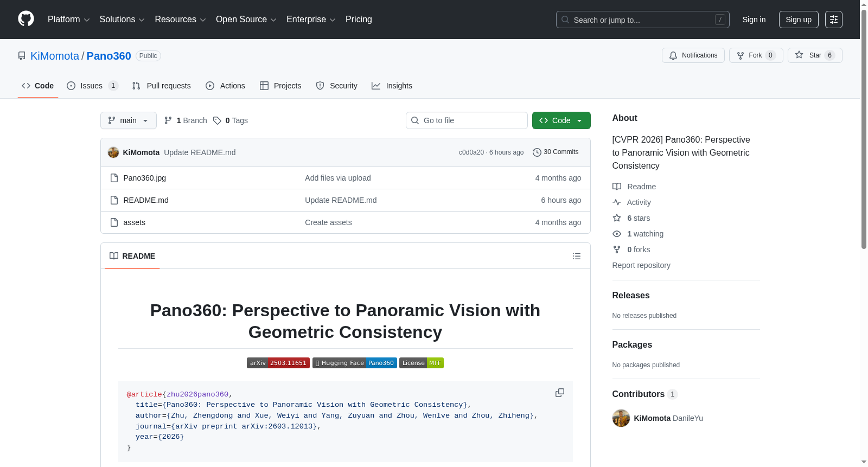This screenshot has height=467, width=868.
Task: Click the README.md file icon
Action: pyautogui.click(x=114, y=200)
